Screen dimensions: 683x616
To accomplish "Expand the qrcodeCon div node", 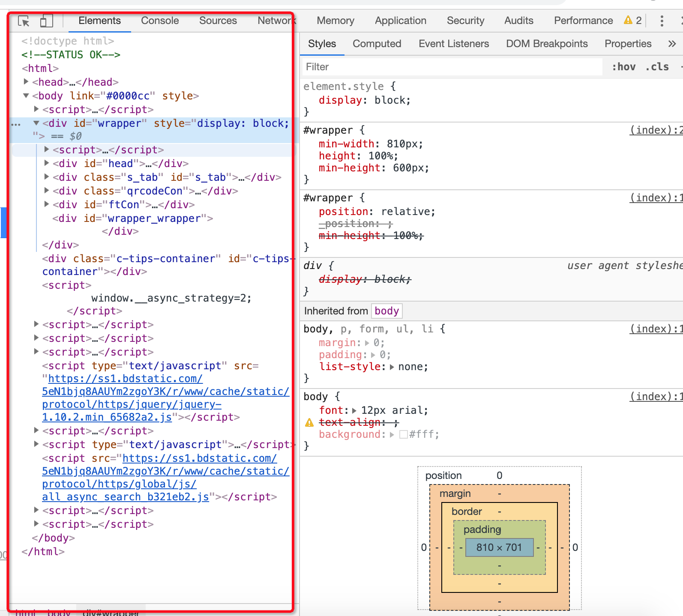I will [47, 190].
